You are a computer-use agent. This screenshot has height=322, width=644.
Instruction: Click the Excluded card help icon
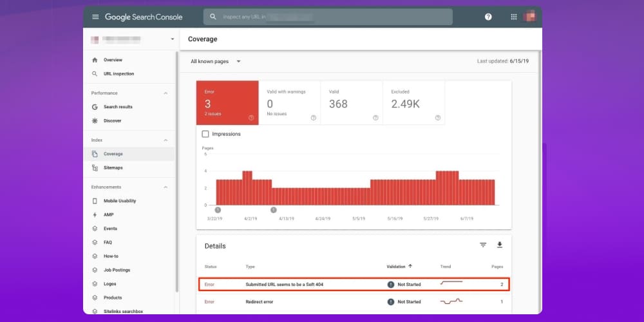pyautogui.click(x=437, y=118)
